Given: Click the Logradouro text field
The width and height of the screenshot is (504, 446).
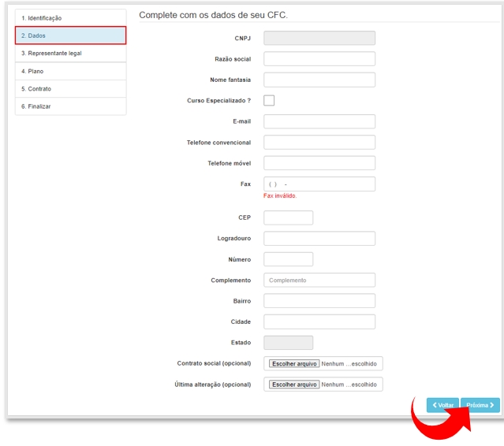Looking at the screenshot, I should (319, 239).
